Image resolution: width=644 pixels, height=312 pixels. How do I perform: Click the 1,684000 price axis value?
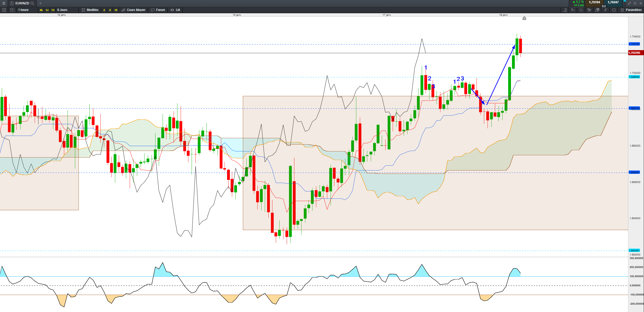pyautogui.click(x=635, y=218)
